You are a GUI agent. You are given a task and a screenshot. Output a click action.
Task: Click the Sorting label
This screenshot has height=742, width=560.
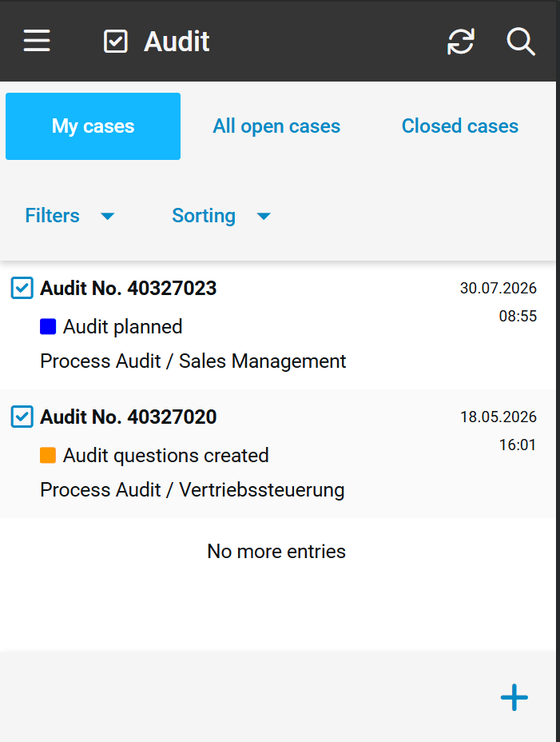[204, 216]
